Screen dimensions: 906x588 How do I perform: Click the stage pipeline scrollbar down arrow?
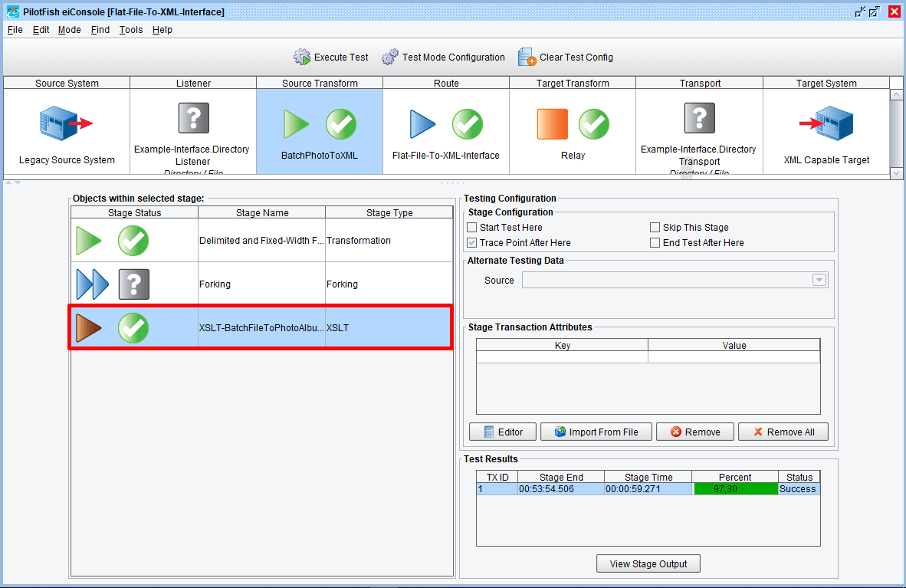coord(896,172)
